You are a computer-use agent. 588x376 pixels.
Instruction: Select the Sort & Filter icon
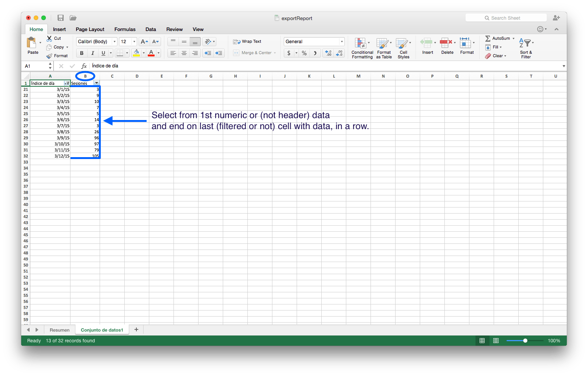526,47
